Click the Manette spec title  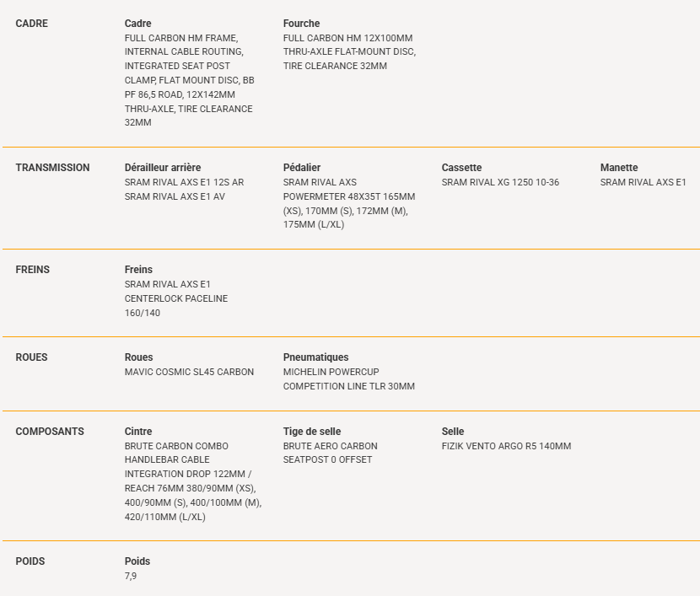pos(619,168)
